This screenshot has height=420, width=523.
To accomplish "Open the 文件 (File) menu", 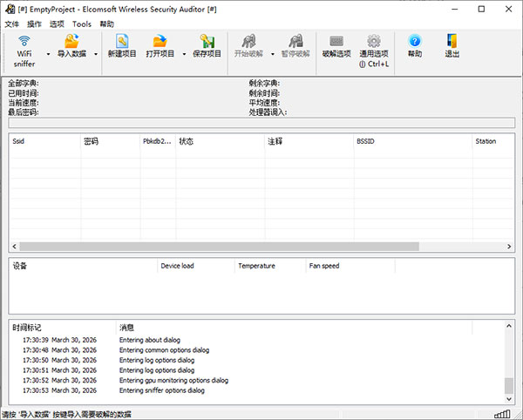I will [x=11, y=24].
